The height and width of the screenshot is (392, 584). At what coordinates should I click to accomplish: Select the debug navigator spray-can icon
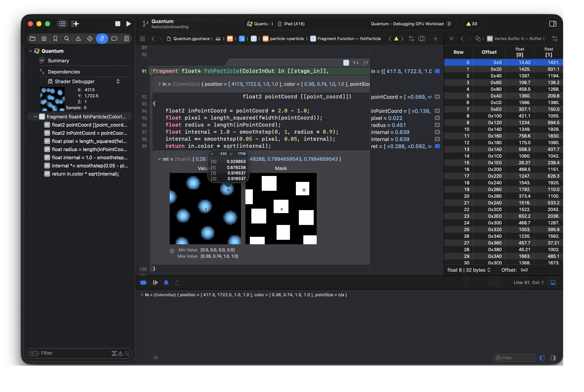pos(102,38)
